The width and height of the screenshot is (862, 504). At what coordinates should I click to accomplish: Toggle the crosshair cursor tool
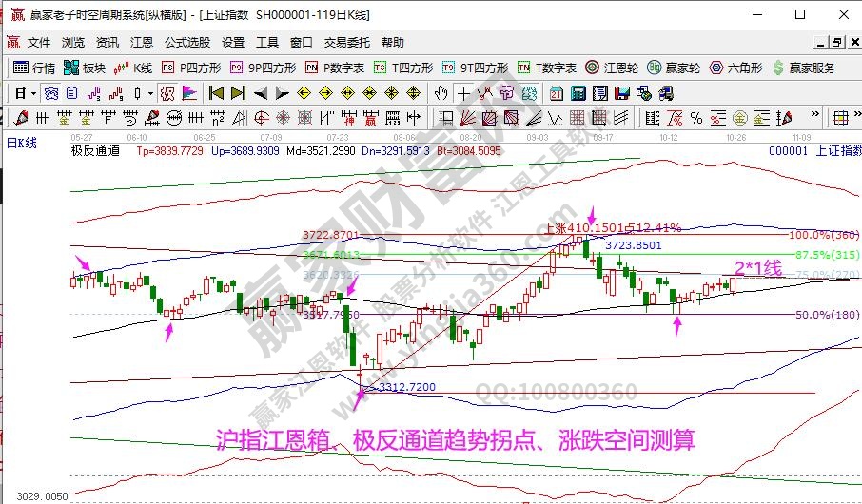point(463,93)
